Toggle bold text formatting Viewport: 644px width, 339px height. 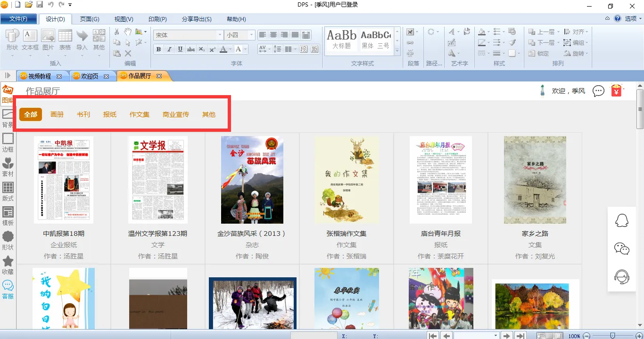(158, 49)
